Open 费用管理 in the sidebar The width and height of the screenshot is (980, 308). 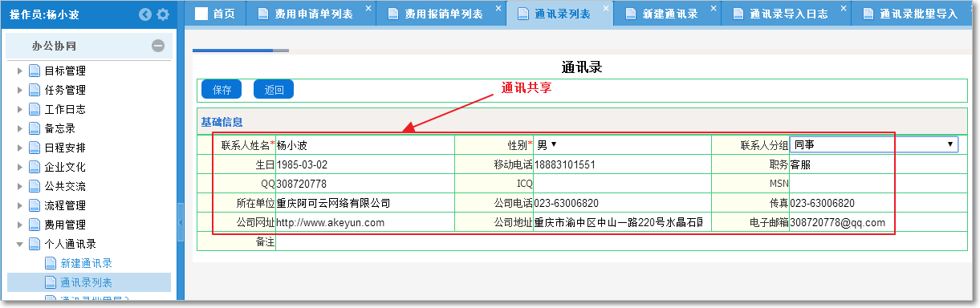pyautogui.click(x=65, y=225)
